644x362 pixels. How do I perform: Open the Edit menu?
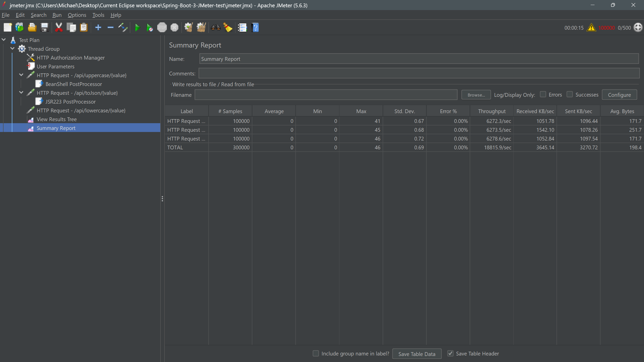click(20, 15)
